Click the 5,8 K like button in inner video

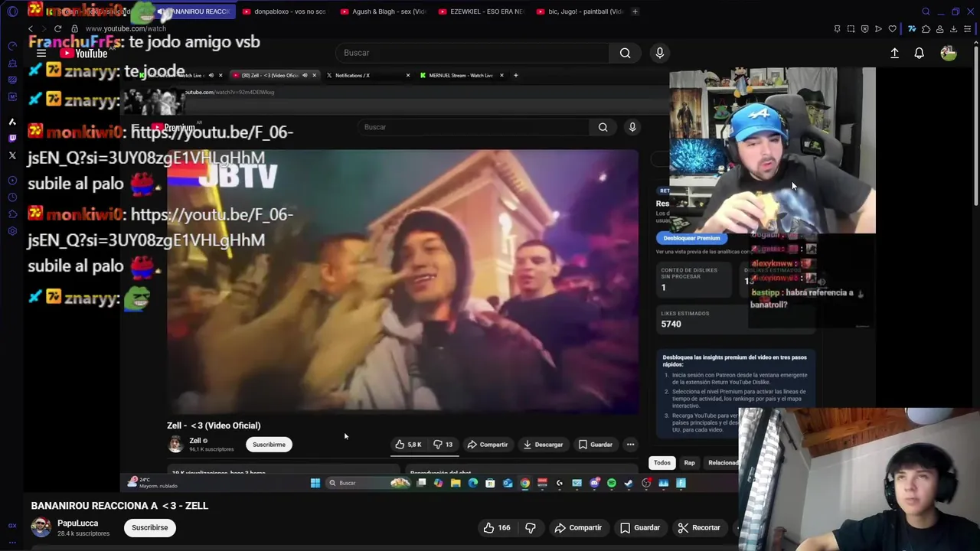[408, 445]
